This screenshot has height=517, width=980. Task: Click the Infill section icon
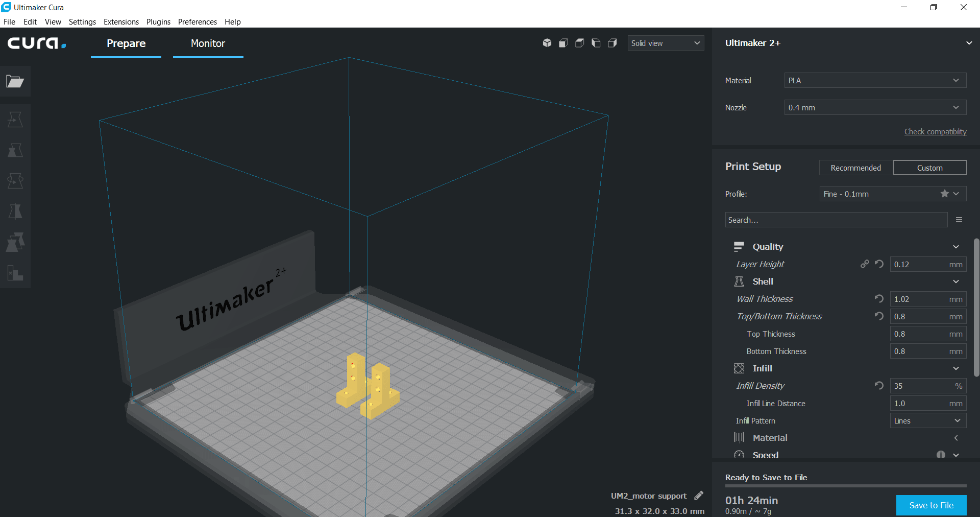pyautogui.click(x=739, y=368)
